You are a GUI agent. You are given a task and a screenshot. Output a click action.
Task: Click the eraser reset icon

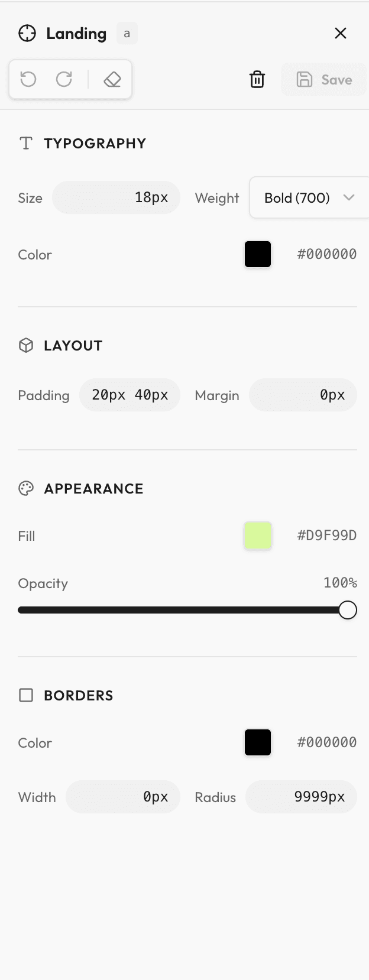pos(112,79)
